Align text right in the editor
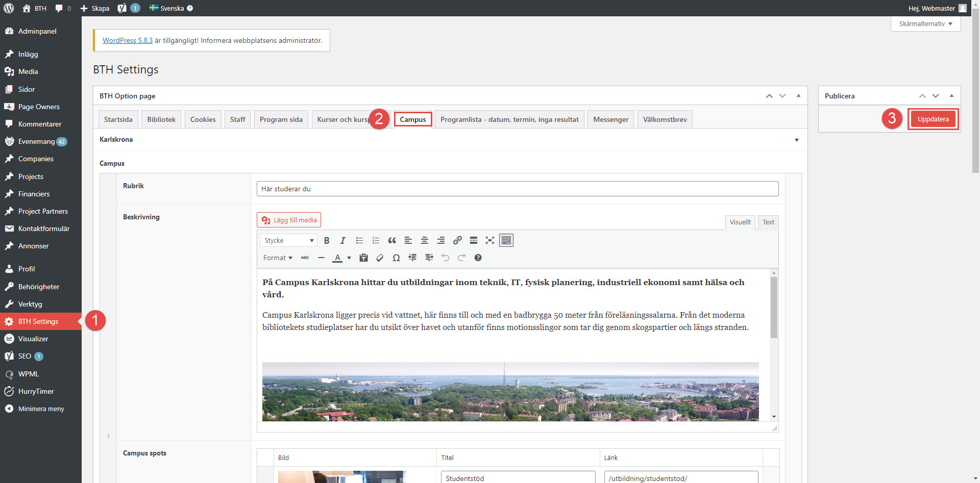This screenshot has height=483, width=980. [441, 240]
